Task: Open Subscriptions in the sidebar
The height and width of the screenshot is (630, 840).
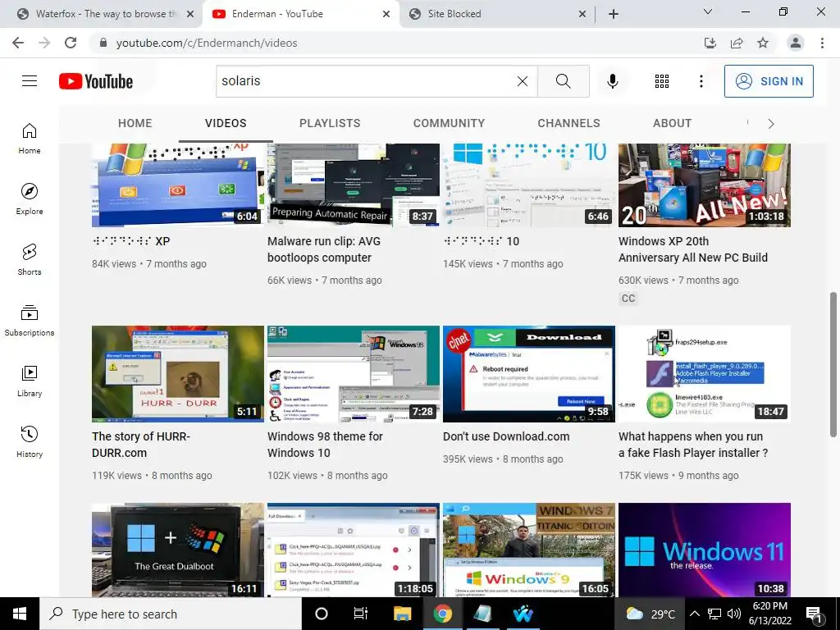Action: [x=30, y=321]
